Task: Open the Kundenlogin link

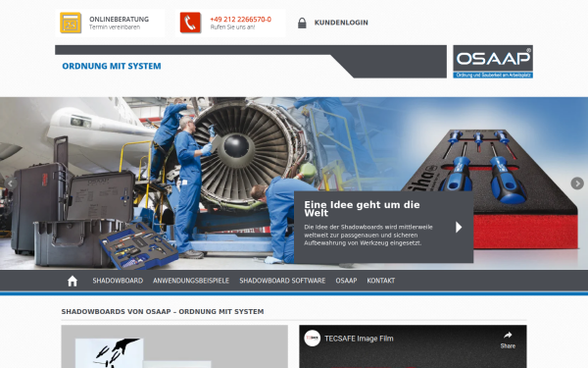Action: pyautogui.click(x=341, y=23)
